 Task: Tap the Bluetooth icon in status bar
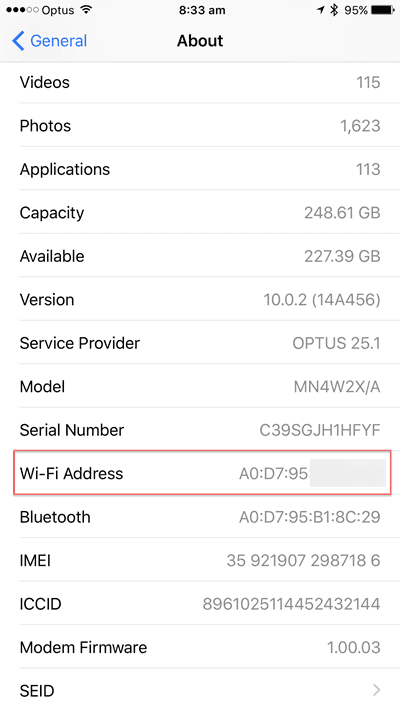tap(334, 10)
